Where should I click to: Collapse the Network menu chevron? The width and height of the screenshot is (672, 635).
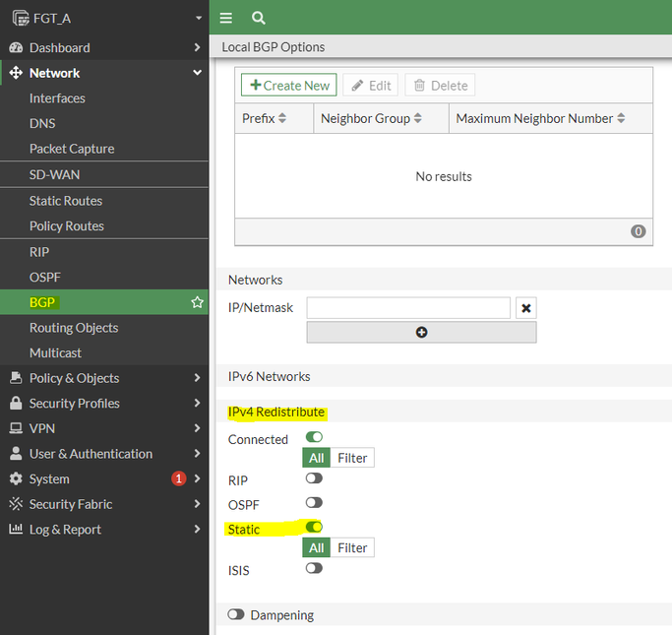tap(197, 73)
